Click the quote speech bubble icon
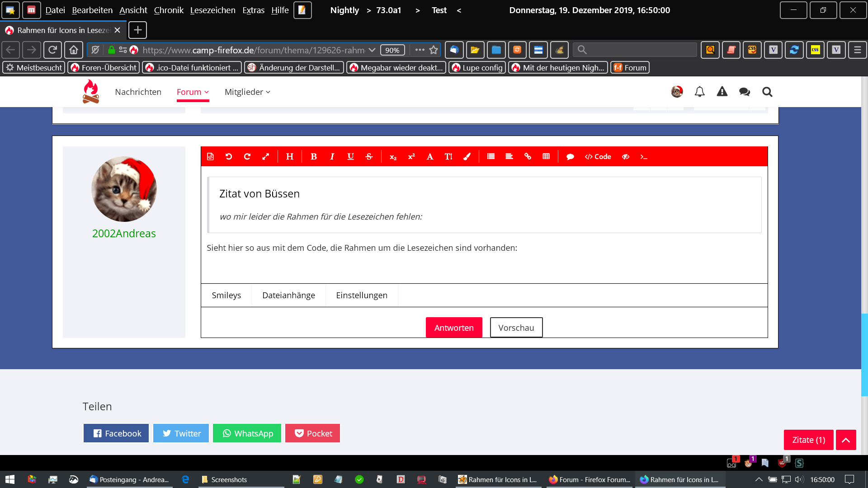Screen dimensions: 868x488 coord(570,157)
